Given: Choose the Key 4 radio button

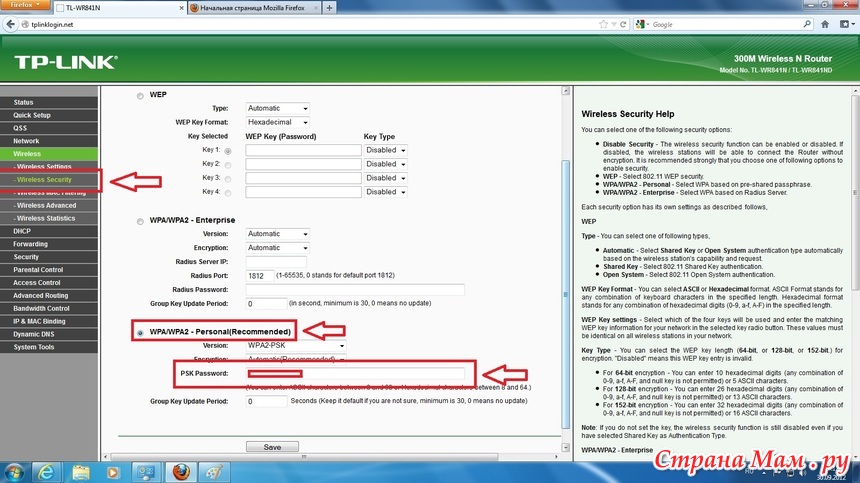Looking at the screenshot, I should tap(228, 193).
